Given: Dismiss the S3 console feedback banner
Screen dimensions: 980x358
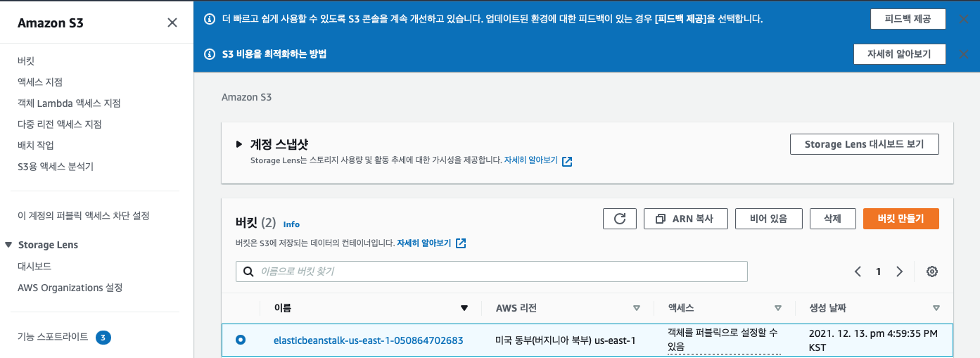Looking at the screenshot, I should [x=963, y=19].
